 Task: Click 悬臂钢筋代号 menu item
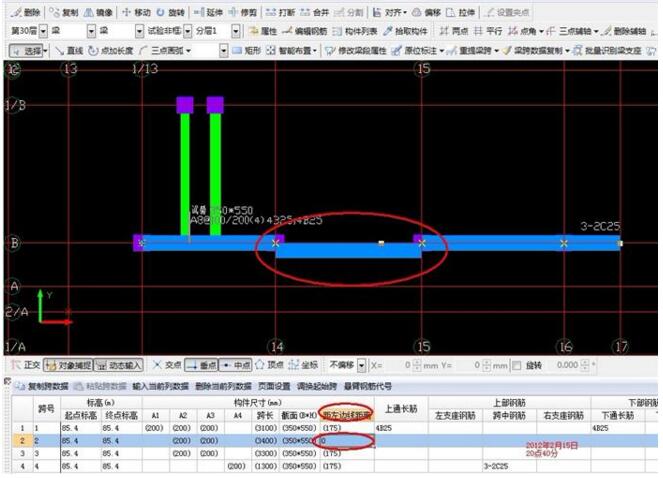point(368,386)
